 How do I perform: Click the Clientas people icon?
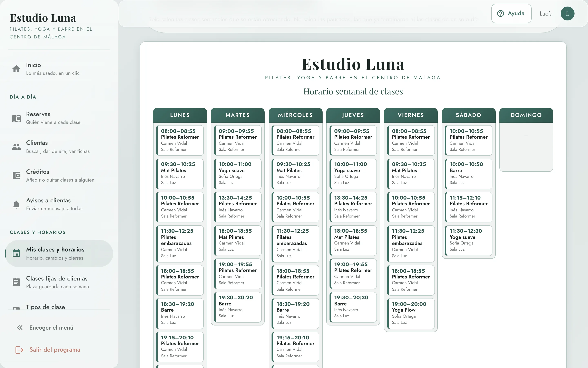[16, 147]
